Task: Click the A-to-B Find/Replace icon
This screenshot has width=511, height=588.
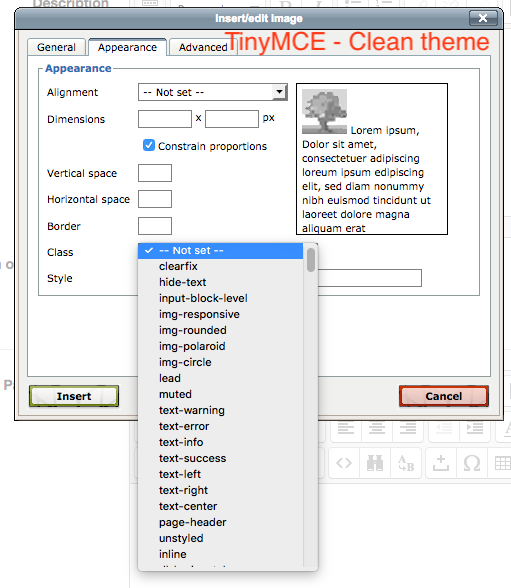Action: pyautogui.click(x=406, y=463)
